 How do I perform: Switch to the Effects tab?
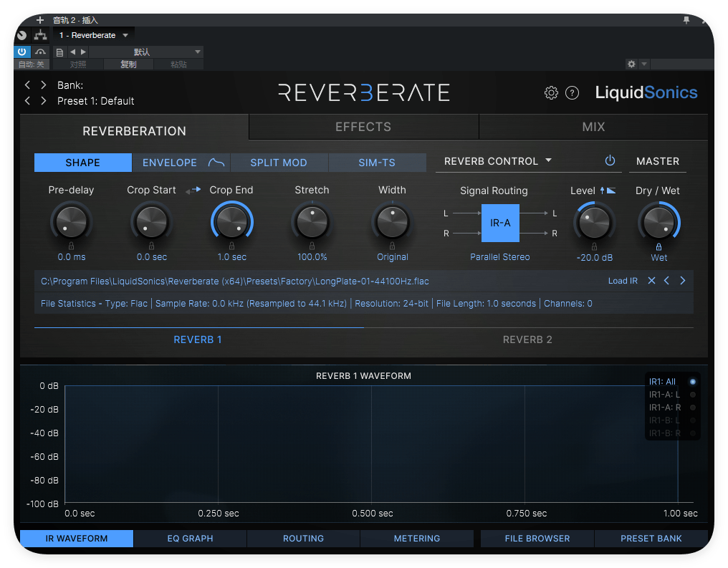pos(363,127)
